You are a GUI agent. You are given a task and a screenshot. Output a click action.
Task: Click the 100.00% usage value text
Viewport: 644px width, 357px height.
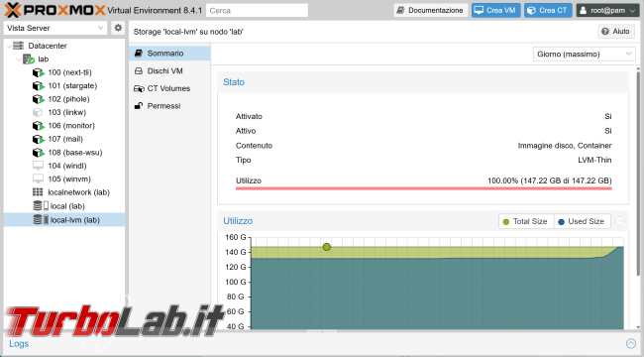coord(550,180)
